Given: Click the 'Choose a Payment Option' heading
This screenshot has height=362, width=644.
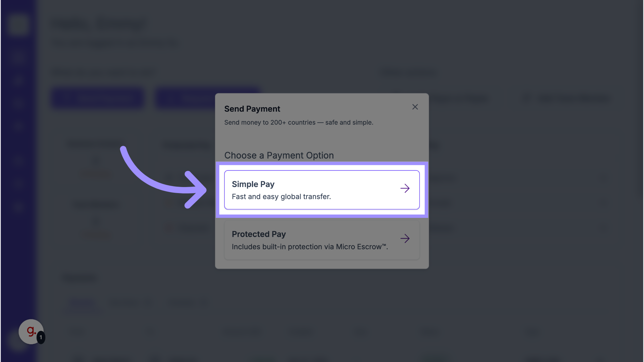Looking at the screenshot, I should tap(279, 156).
